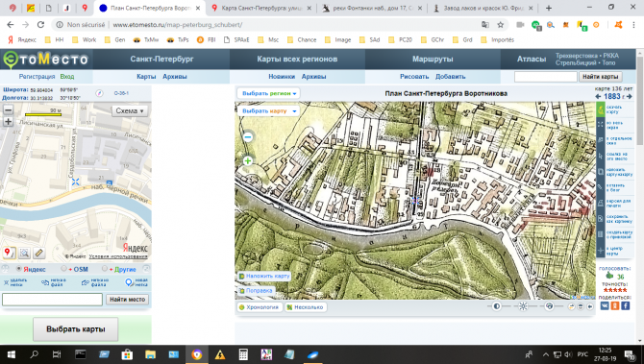Click the place search input field
The height and width of the screenshot is (364, 644).
(x=52, y=300)
